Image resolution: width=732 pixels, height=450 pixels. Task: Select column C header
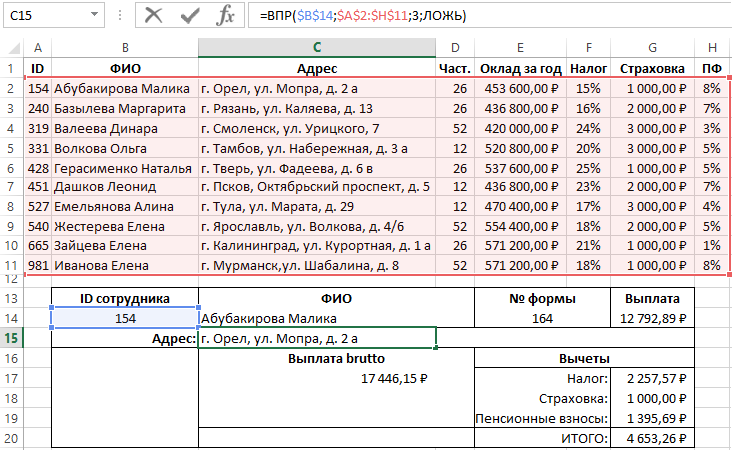(x=317, y=48)
